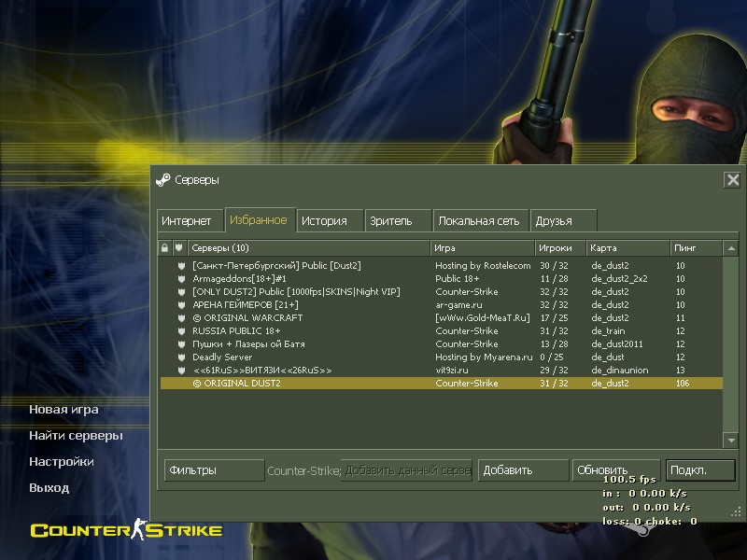Refresh the list with Обновить

coord(616,470)
